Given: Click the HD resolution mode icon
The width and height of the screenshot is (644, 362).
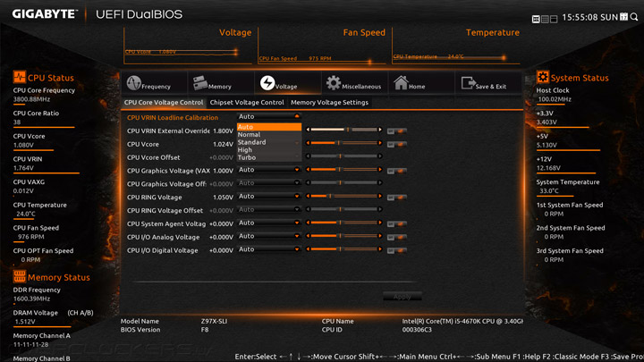Looking at the screenshot, I should click(x=536, y=20).
